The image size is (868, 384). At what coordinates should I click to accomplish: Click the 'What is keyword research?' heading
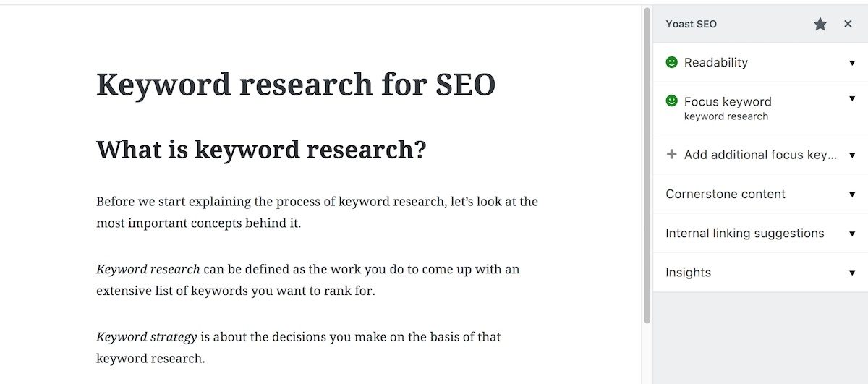pyautogui.click(x=261, y=150)
